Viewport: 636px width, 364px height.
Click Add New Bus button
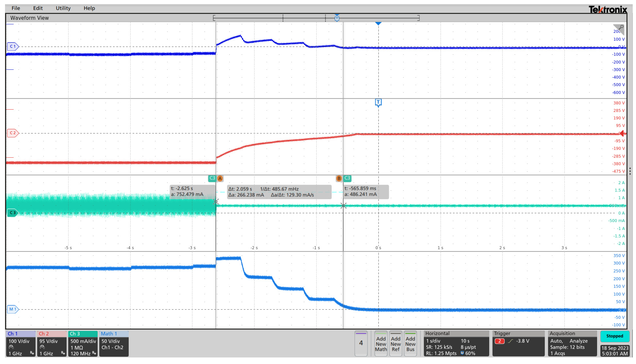(x=410, y=344)
